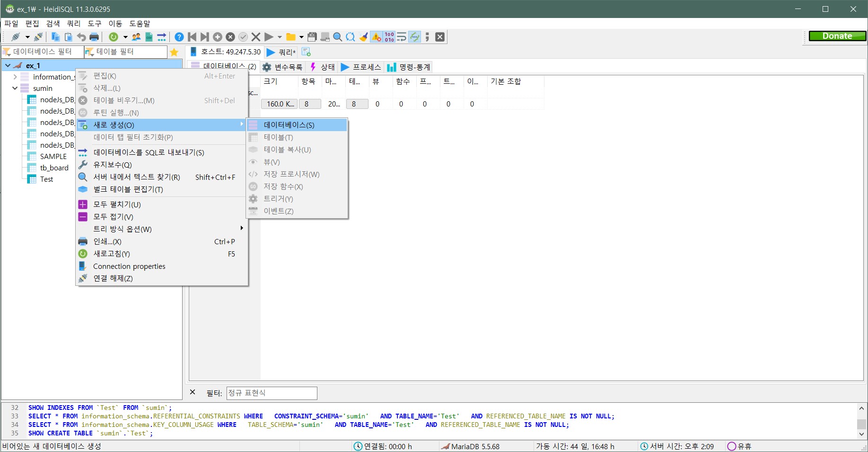This screenshot has height=452, width=868.
Task: Click the 정규 표현식 filter field
Action: 272,393
